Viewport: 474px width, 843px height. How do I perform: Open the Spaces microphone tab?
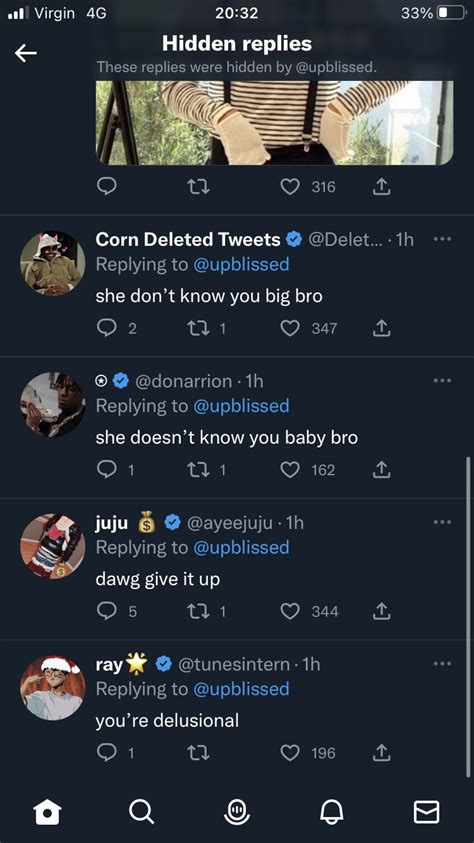237,811
